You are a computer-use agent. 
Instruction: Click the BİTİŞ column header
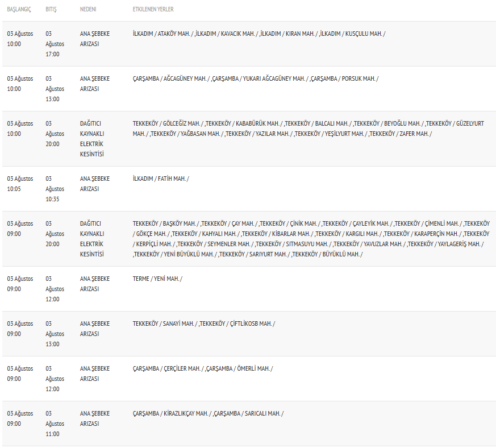51,10
